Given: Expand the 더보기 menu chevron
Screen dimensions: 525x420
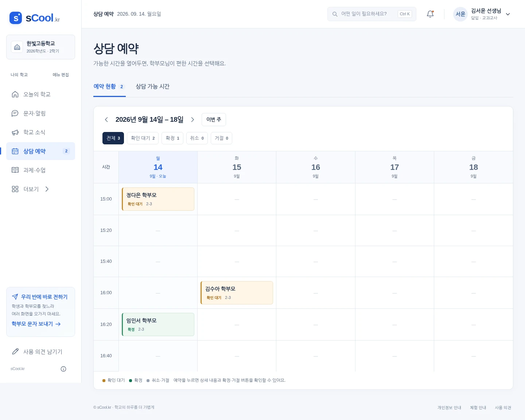Looking at the screenshot, I should (x=47, y=189).
